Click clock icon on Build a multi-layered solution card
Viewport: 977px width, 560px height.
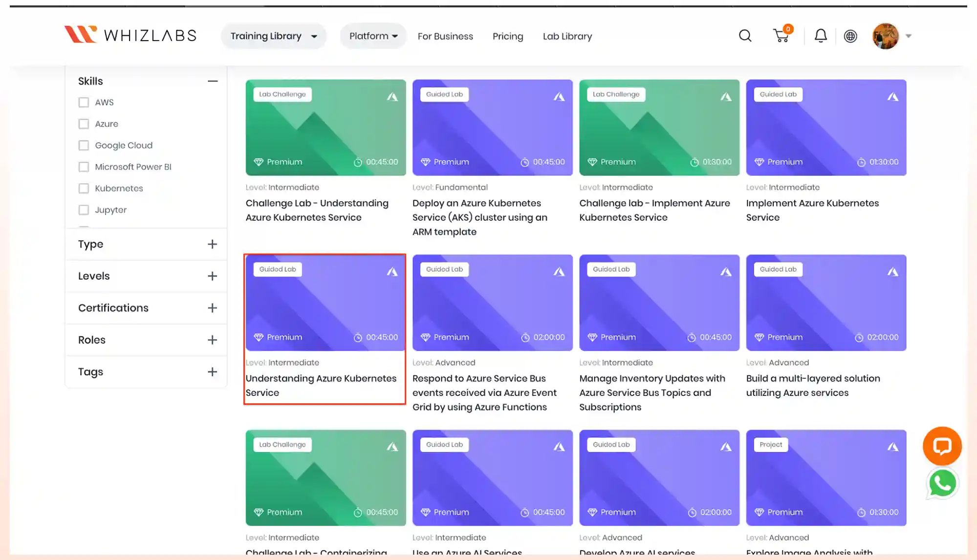click(x=859, y=338)
